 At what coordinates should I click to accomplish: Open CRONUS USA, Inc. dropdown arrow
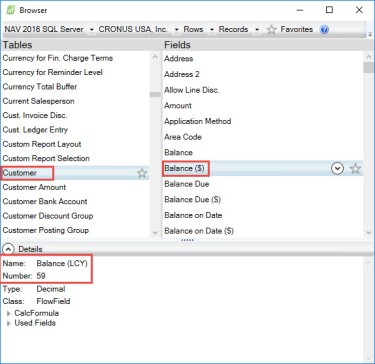click(176, 30)
